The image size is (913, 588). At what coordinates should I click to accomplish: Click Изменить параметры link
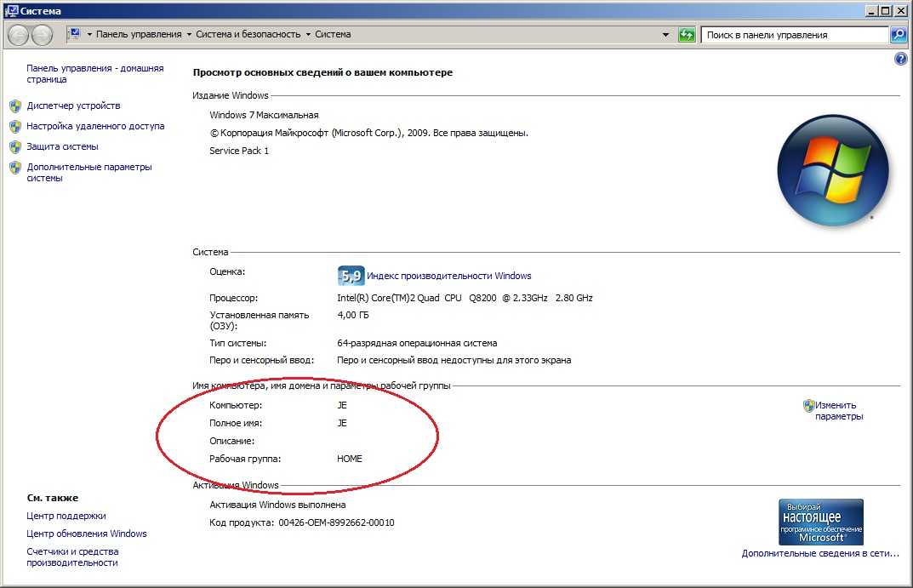point(838,410)
